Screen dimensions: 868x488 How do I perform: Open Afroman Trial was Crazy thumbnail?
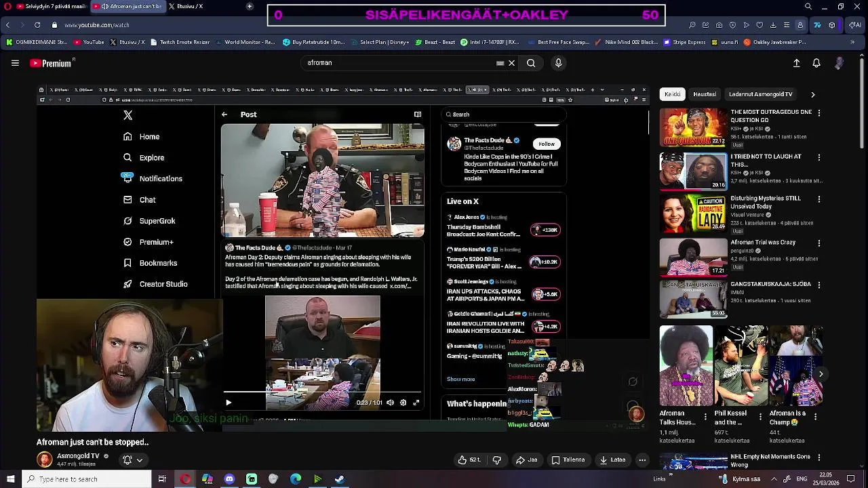(x=693, y=256)
